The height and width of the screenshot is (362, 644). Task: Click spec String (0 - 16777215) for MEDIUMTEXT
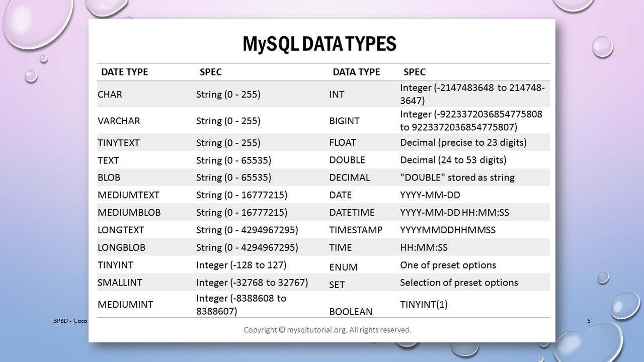[x=242, y=195]
